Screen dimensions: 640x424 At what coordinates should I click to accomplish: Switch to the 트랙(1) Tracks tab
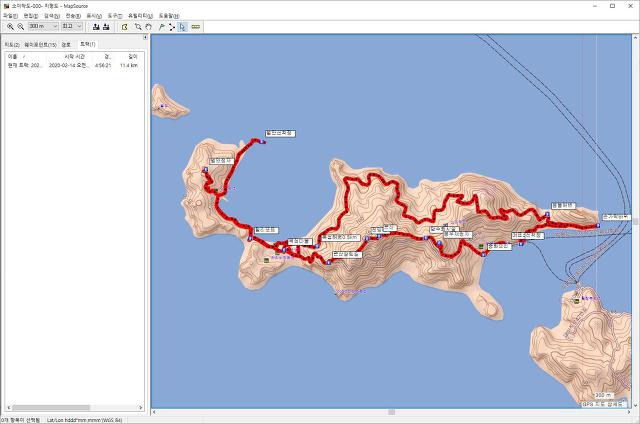click(87, 44)
